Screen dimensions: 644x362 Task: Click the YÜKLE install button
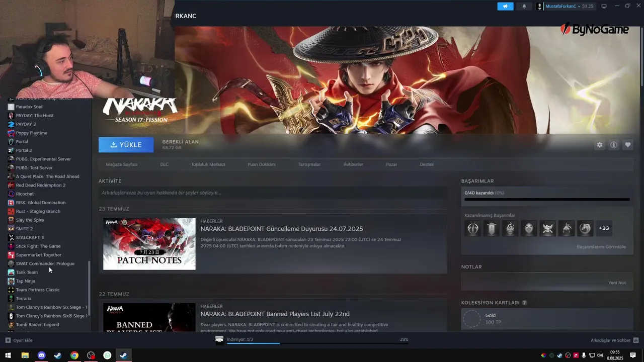pyautogui.click(x=126, y=145)
